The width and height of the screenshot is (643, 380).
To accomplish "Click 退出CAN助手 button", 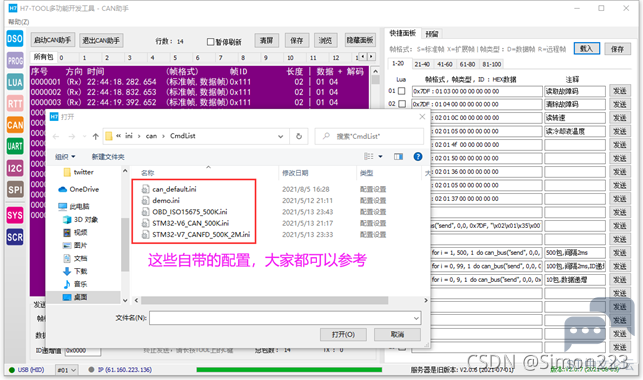I will pyautogui.click(x=101, y=40).
